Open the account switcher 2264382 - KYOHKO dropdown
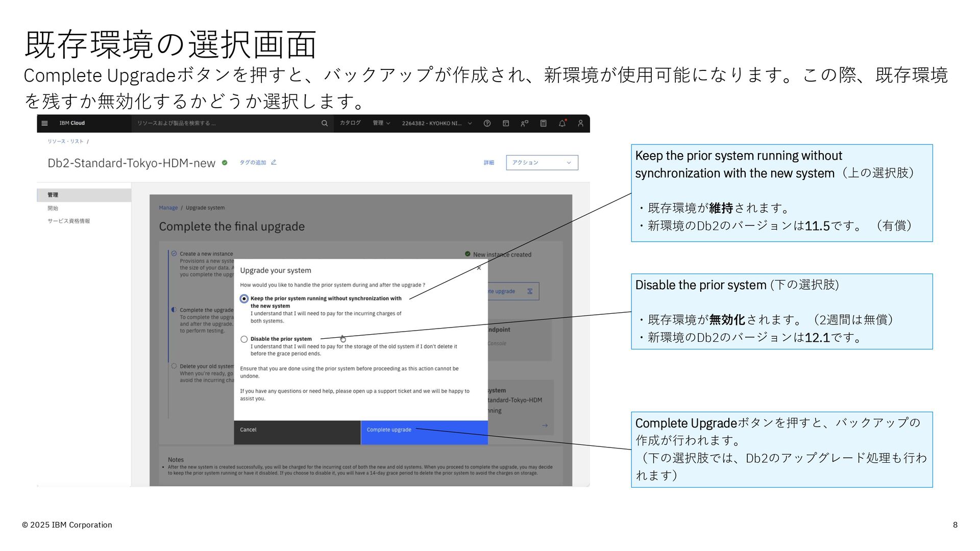The height and width of the screenshot is (551, 980). click(x=436, y=123)
